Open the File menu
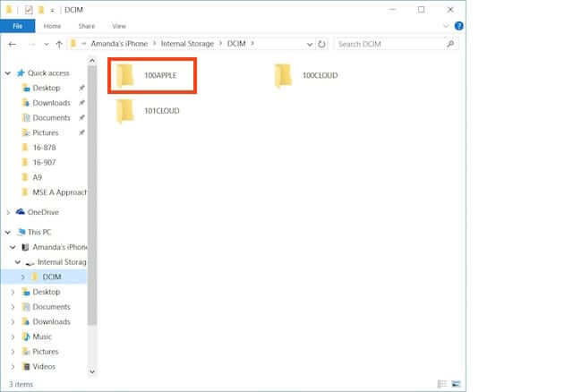The image size is (573, 392). [x=17, y=26]
